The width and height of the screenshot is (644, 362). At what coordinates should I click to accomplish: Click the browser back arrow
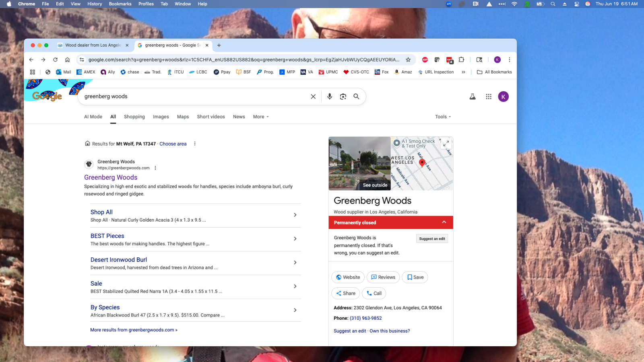click(31, 60)
